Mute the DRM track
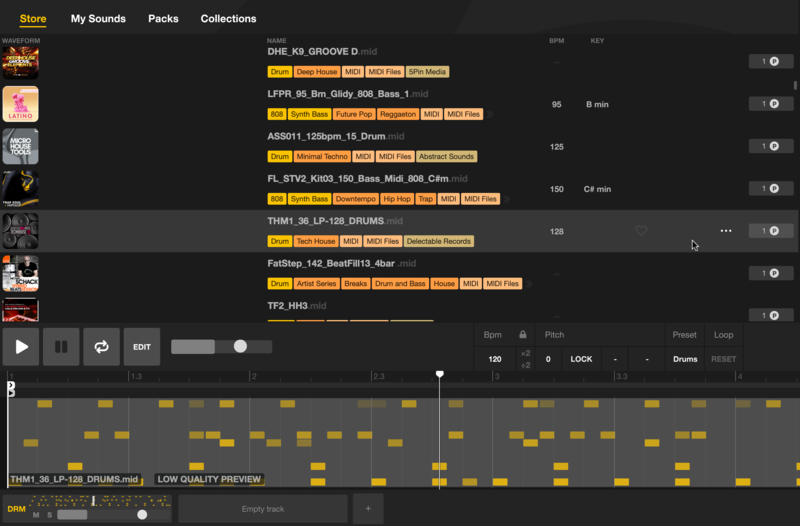 [x=36, y=515]
